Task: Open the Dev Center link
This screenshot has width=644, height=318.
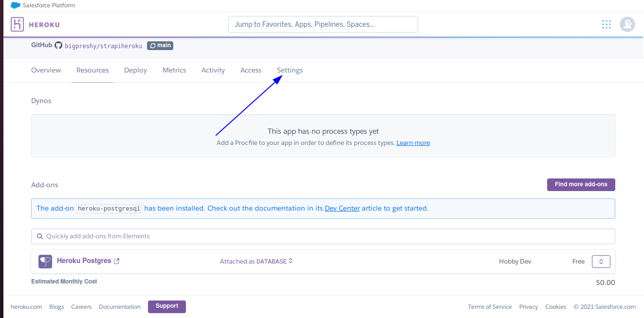Action: [342, 208]
